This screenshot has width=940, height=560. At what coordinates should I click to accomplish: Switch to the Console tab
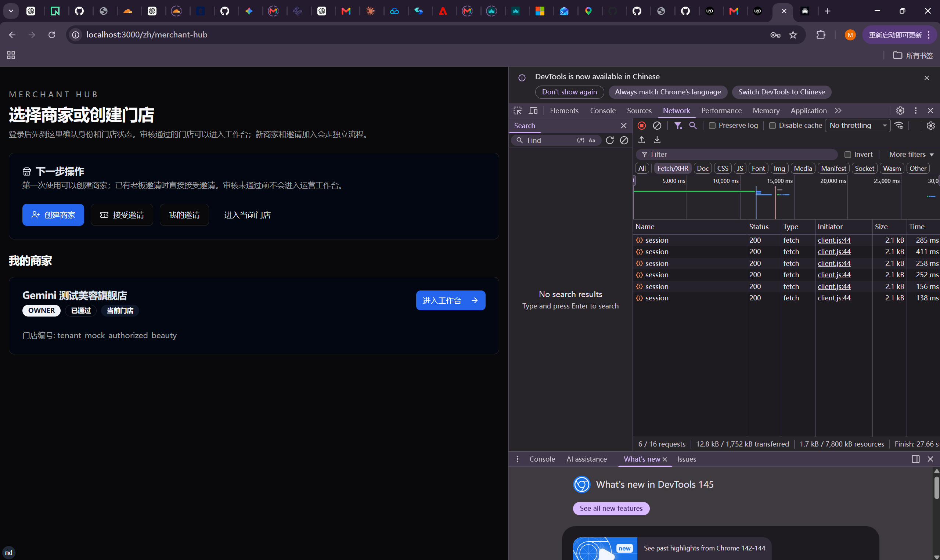pos(603,111)
